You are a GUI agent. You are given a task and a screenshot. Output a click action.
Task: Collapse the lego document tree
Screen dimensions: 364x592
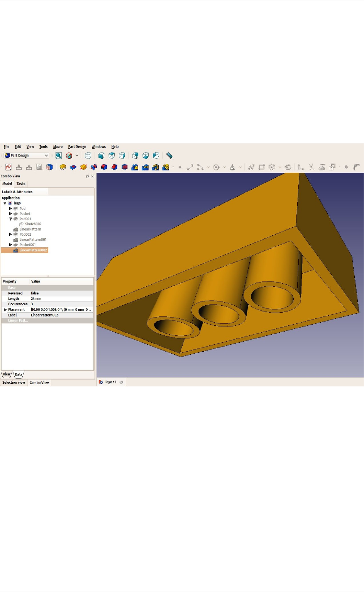click(x=5, y=203)
